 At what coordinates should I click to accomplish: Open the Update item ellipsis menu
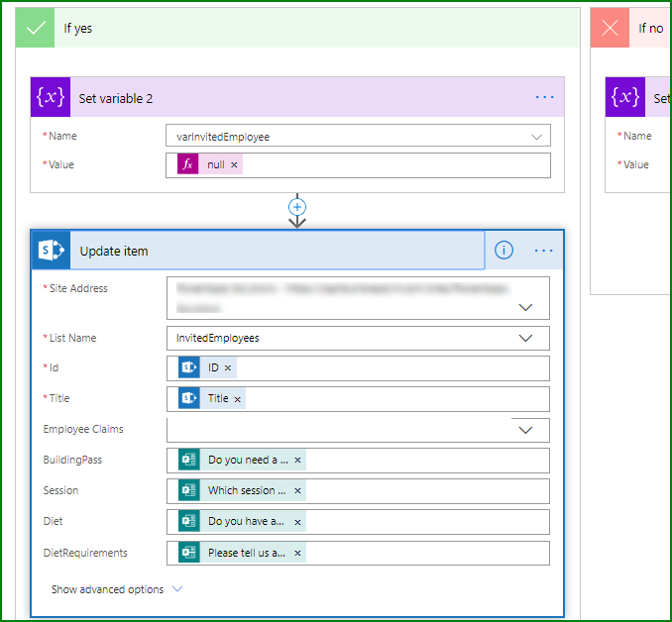543,251
